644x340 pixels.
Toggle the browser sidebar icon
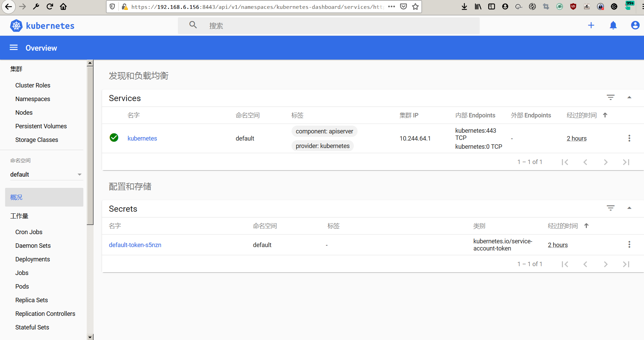(x=492, y=6)
